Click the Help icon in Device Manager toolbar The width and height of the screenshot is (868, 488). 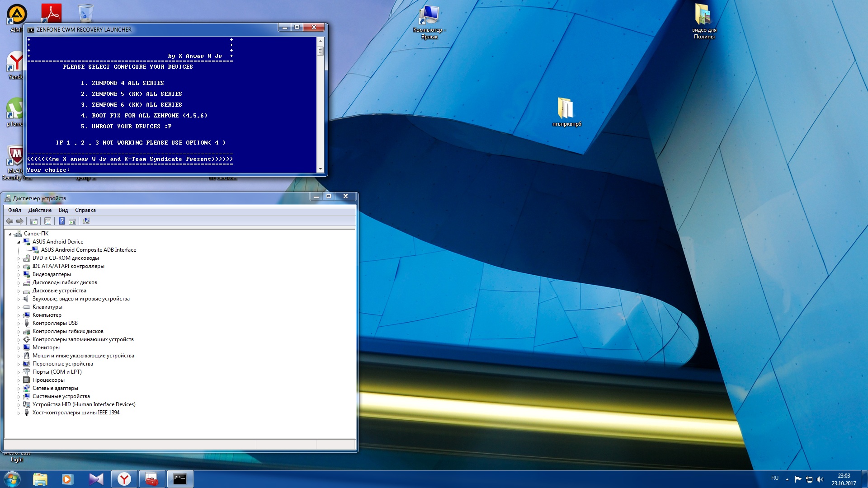tap(61, 221)
